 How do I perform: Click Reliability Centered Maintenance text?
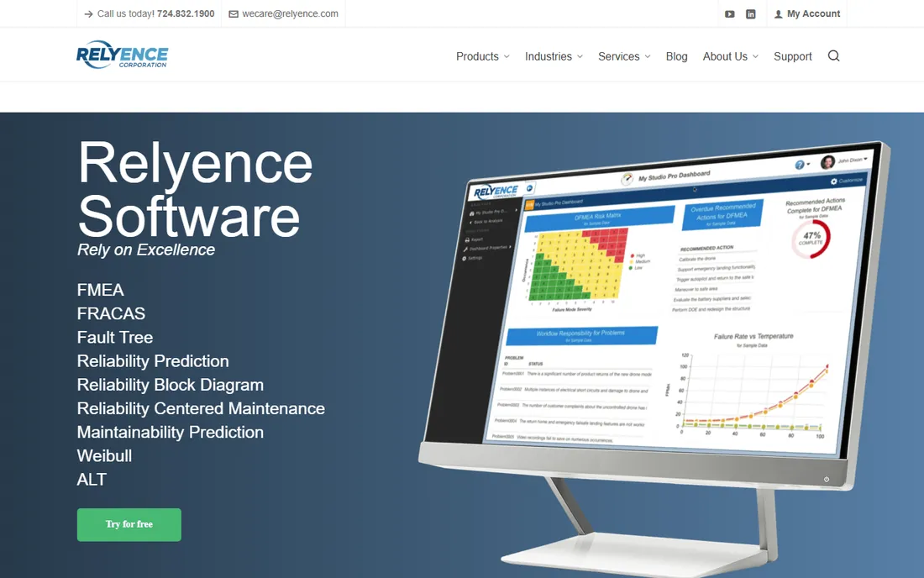pyautogui.click(x=201, y=408)
